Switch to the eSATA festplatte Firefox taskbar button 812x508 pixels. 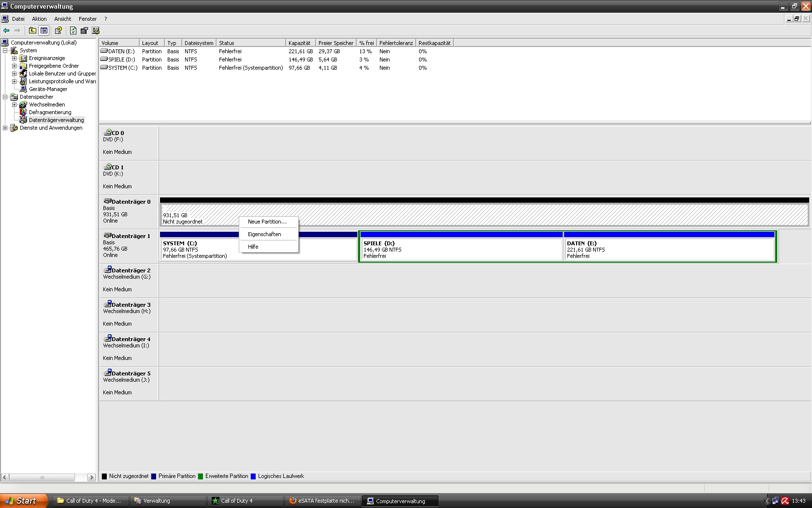click(323, 501)
